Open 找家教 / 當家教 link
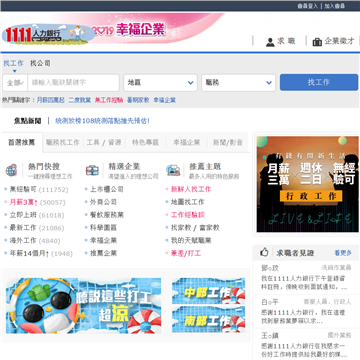Screen dimensions: 360x360 195,228
